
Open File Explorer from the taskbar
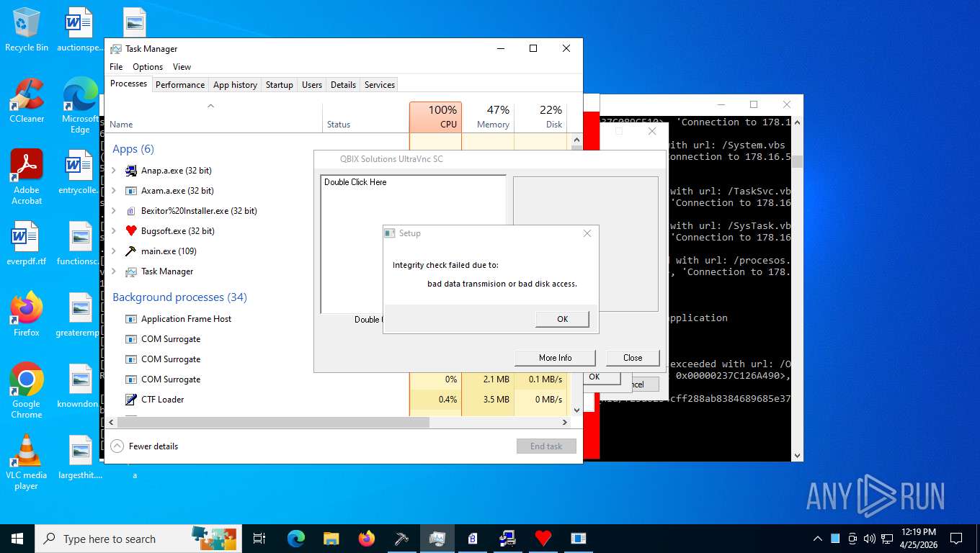point(331,539)
